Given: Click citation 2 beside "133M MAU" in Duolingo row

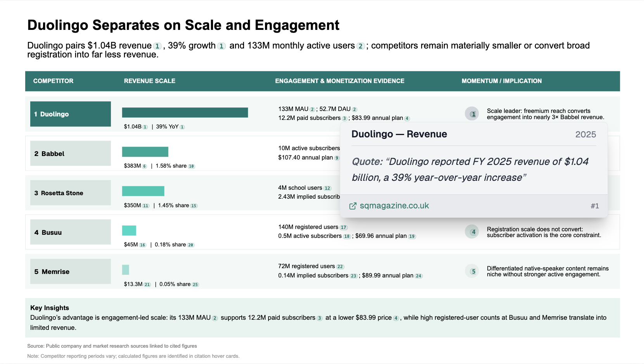Looking at the screenshot, I should click(312, 109).
